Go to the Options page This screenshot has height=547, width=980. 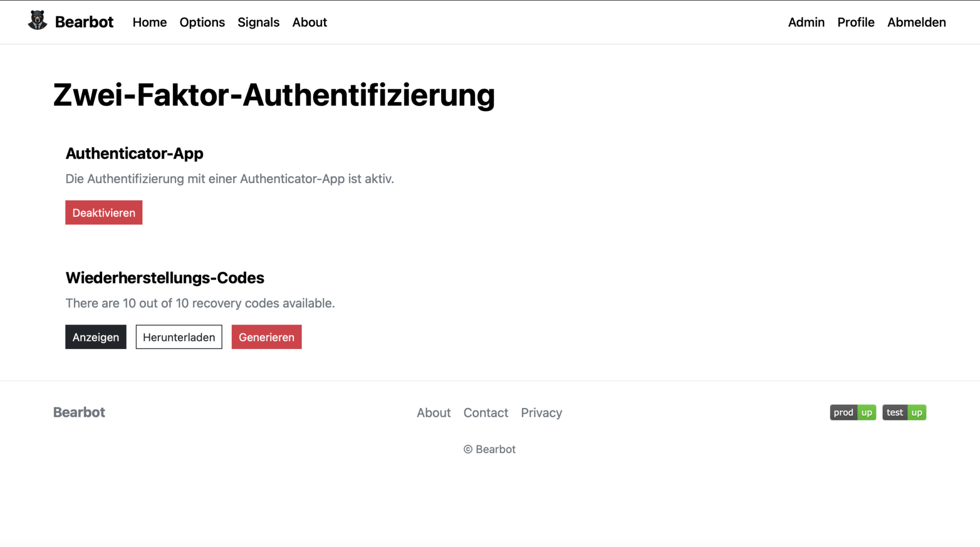click(202, 22)
